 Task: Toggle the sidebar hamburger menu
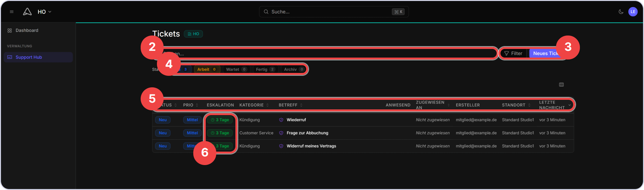(12, 12)
